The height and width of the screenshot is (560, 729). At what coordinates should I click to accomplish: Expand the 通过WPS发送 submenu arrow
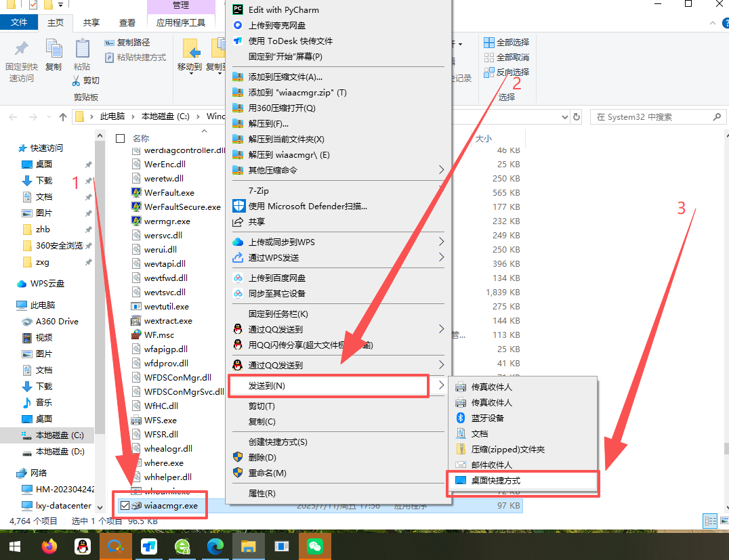(441, 257)
